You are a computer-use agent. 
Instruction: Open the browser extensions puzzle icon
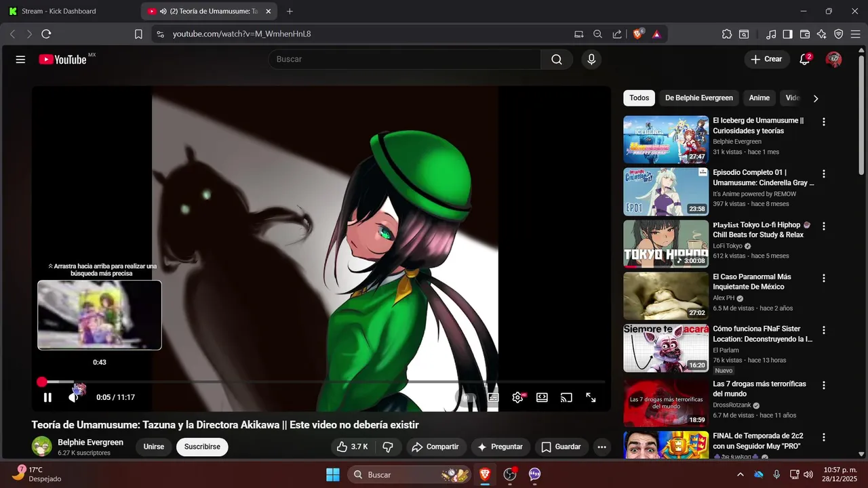[727, 34]
